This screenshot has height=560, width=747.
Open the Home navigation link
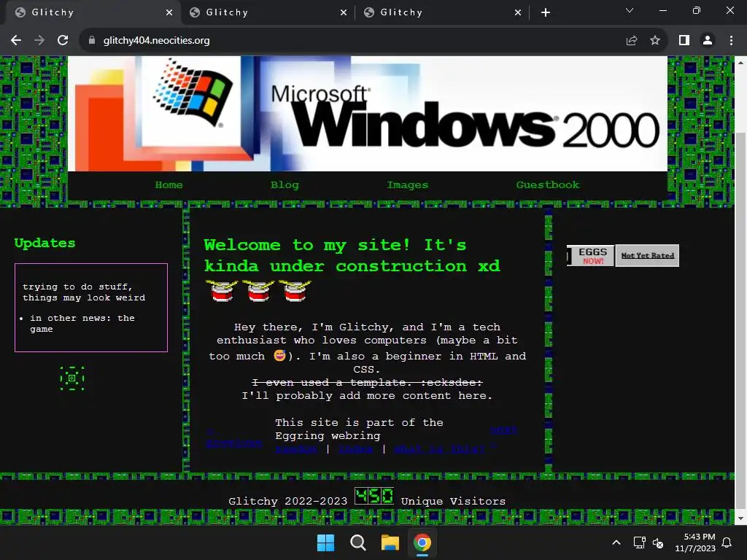[x=169, y=184]
